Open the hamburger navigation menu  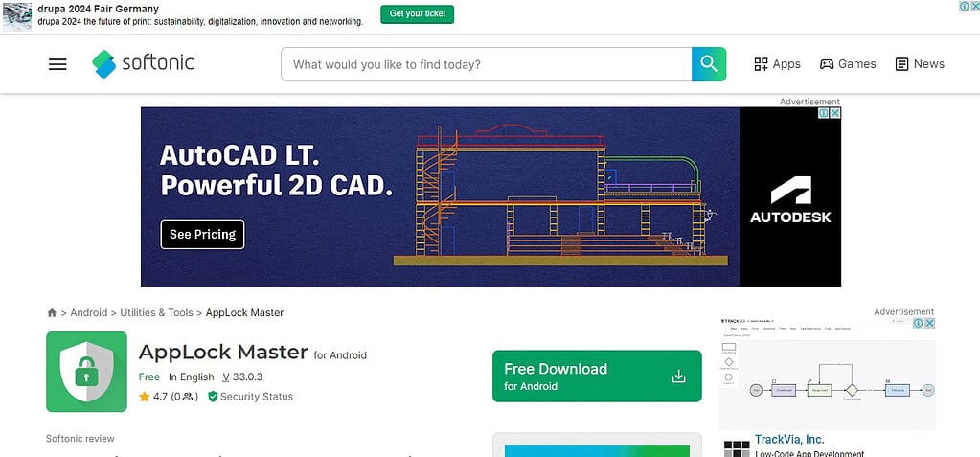click(57, 64)
